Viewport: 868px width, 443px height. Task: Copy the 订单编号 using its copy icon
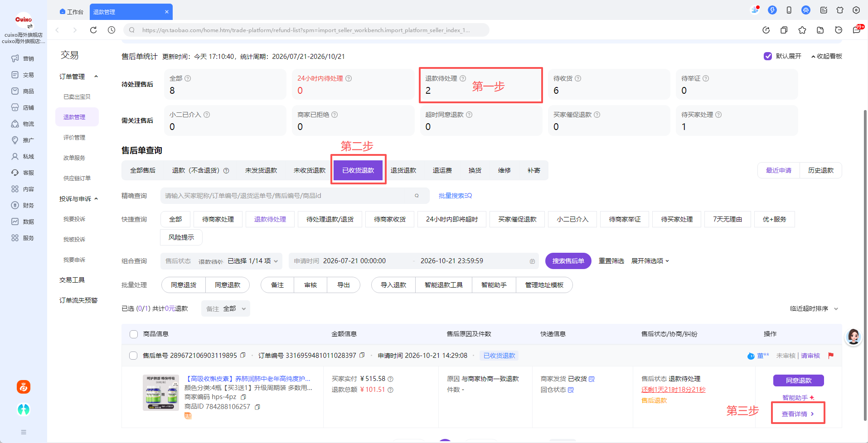(x=362, y=355)
